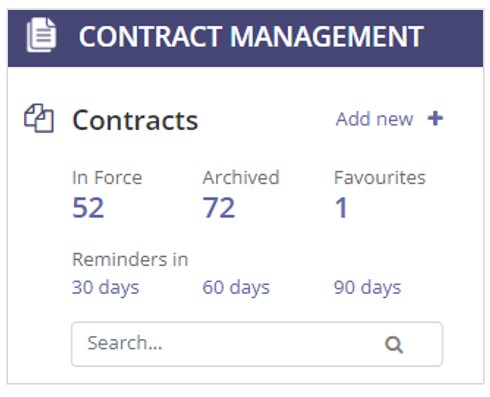
Task: Click the document icon in Contract Management header
Action: [x=41, y=35]
